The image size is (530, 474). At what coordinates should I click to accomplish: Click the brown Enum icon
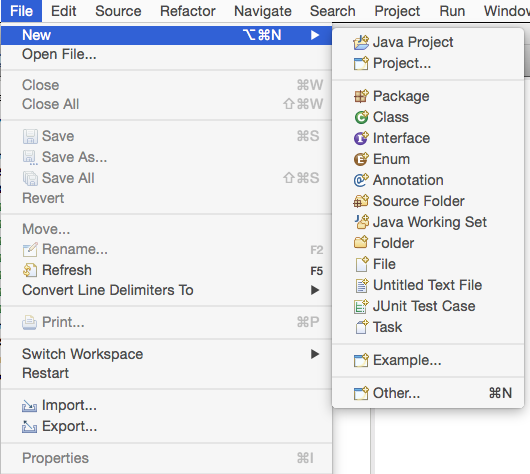click(x=361, y=159)
